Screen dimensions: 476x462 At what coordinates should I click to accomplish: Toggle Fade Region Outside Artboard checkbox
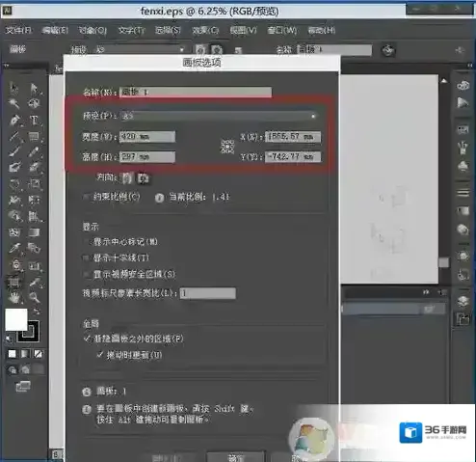tap(87, 339)
